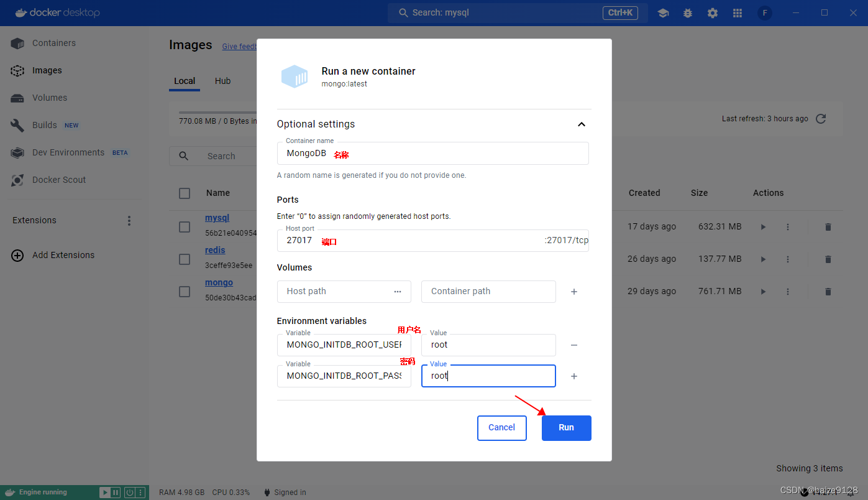Open the mysql image link
This screenshot has width=868, height=500.
tap(217, 218)
